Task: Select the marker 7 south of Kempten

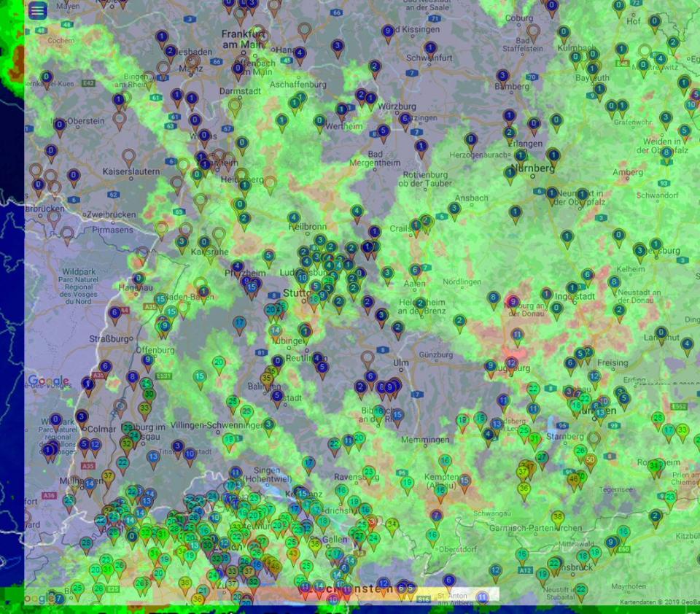Action: point(436,516)
